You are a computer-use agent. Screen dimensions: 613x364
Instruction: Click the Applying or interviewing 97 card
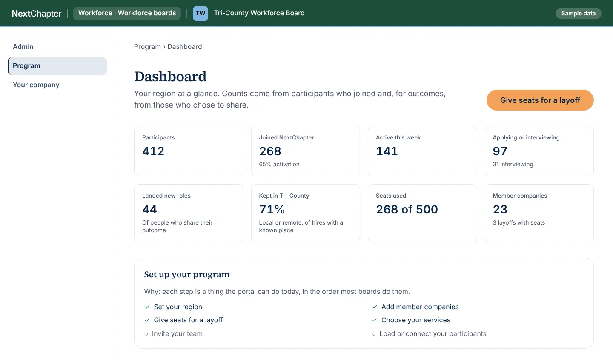(x=539, y=151)
